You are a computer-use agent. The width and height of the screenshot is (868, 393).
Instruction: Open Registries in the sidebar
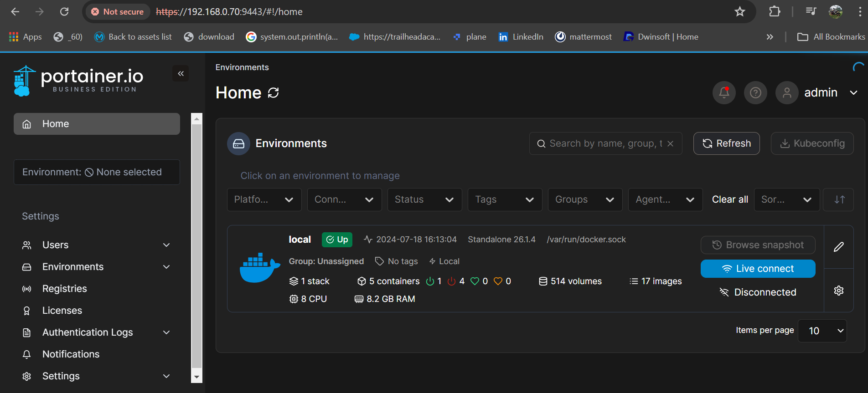(64, 289)
